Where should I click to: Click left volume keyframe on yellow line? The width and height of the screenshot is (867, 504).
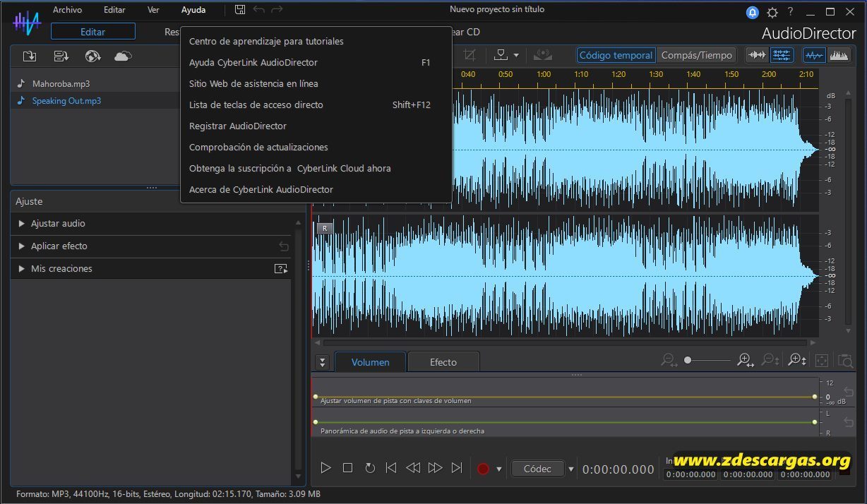coord(316,397)
